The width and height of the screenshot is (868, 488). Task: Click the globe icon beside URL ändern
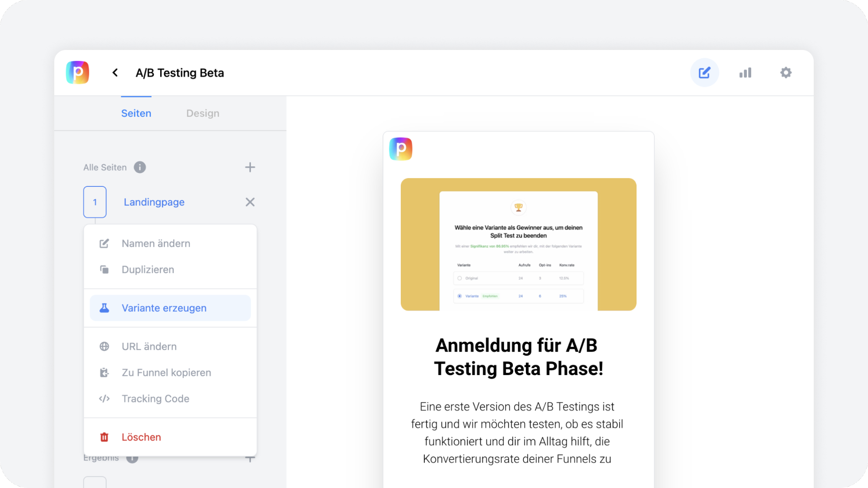104,346
